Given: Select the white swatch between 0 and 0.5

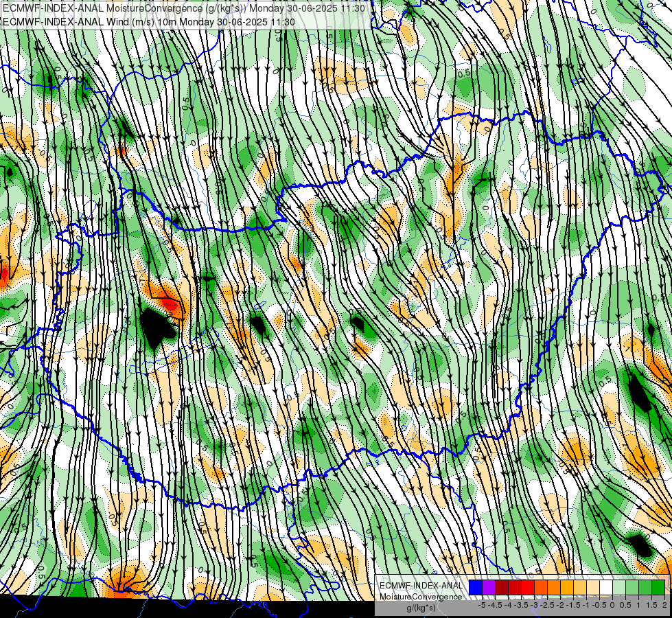Looking at the screenshot, I should [x=606, y=587].
